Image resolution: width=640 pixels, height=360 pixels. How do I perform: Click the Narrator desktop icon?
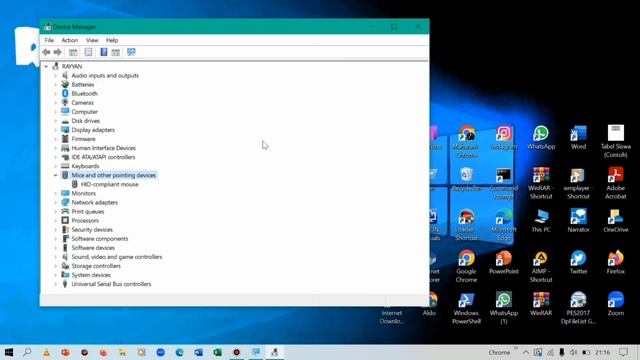pyautogui.click(x=578, y=221)
